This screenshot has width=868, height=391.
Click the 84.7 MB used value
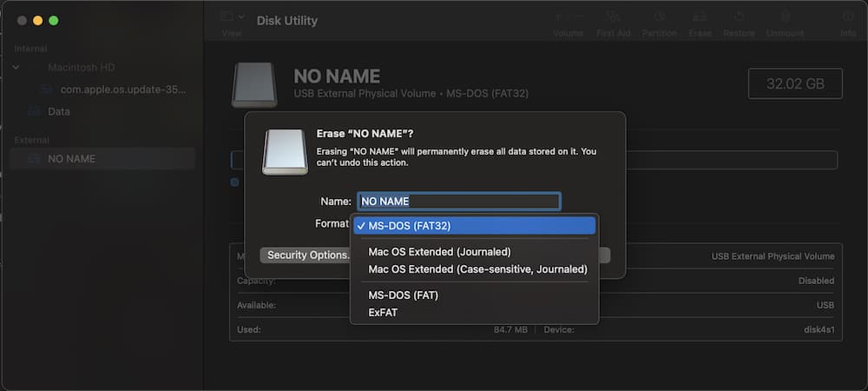pyautogui.click(x=510, y=330)
